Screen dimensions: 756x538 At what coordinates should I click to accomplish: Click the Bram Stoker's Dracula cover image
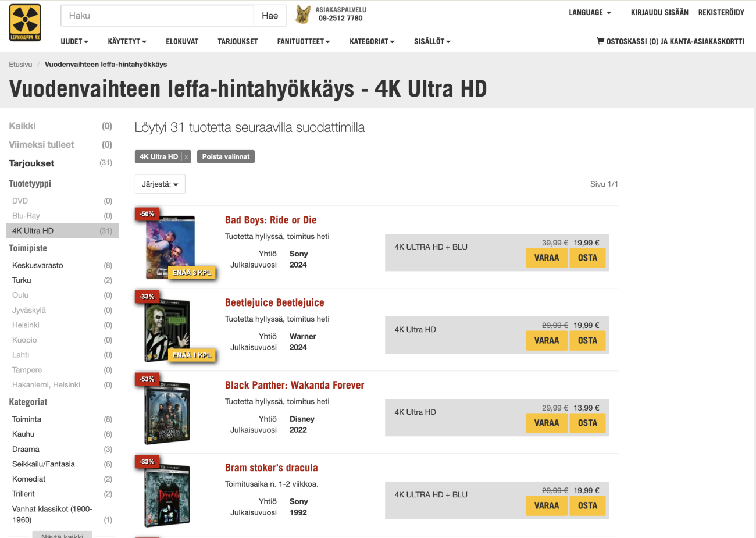167,494
